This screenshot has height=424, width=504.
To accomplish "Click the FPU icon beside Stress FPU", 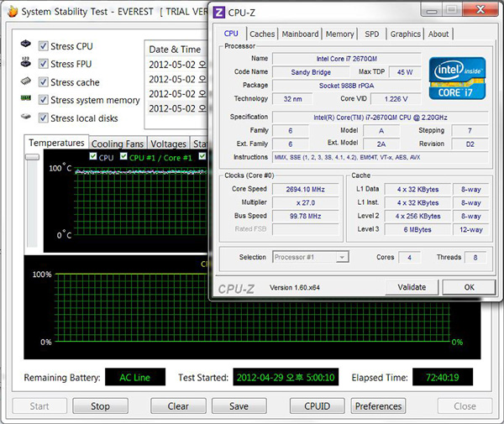I will 26,61.
